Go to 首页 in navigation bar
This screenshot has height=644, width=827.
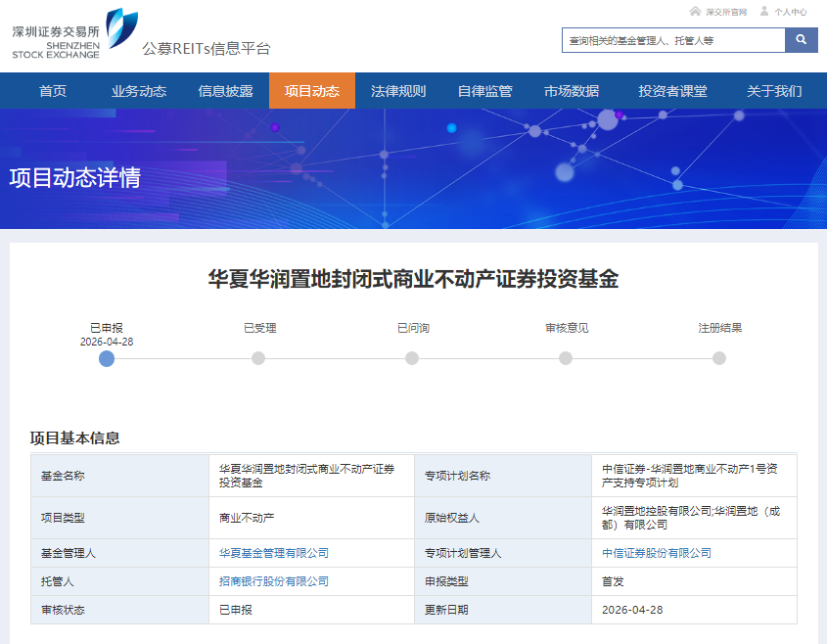coord(53,91)
